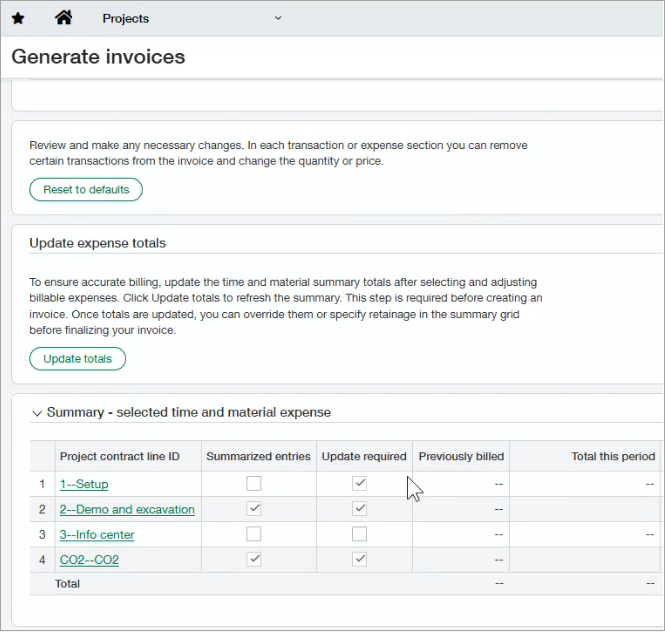Uncheck Summarized entries for Demo and excavation
This screenshot has height=632, width=665.
pos(254,509)
